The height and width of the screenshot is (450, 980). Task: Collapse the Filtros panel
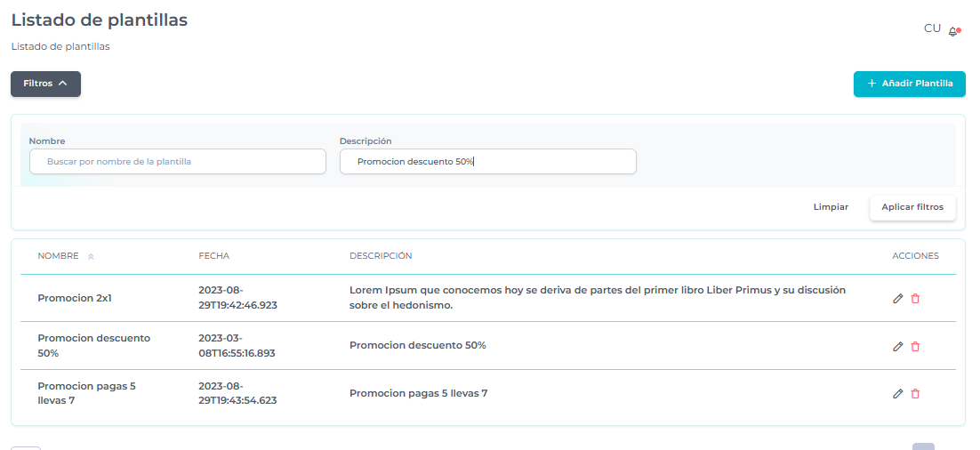point(45,84)
